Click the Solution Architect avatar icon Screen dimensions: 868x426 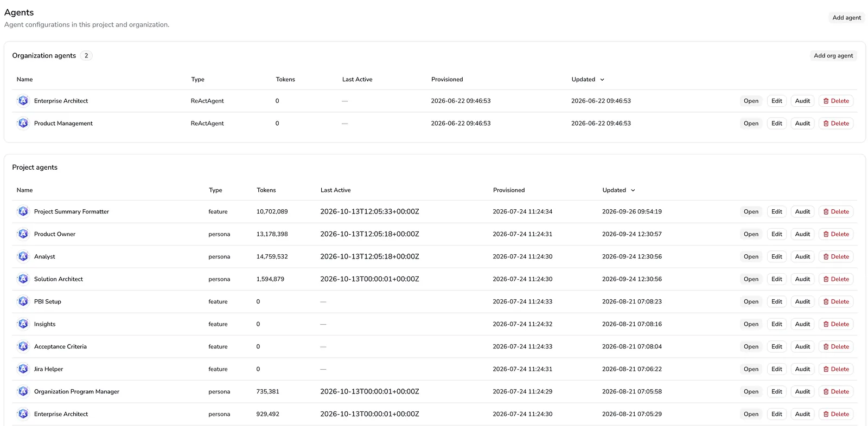23,279
